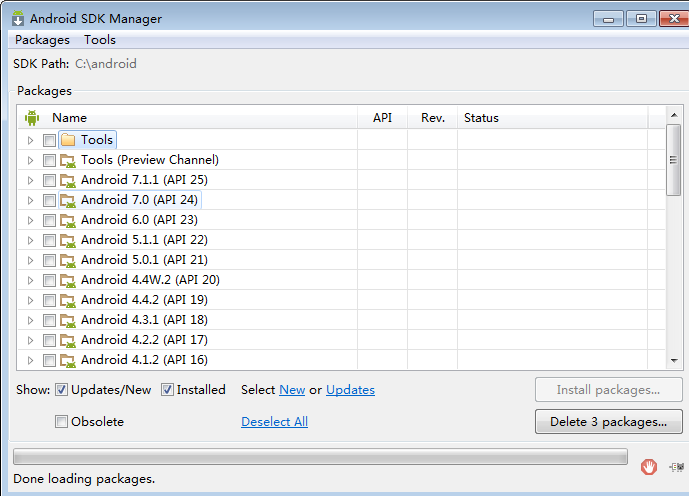689x496 pixels.
Task: Click the Android 4.4W.2 (API 20) package icon
Action: click(68, 280)
